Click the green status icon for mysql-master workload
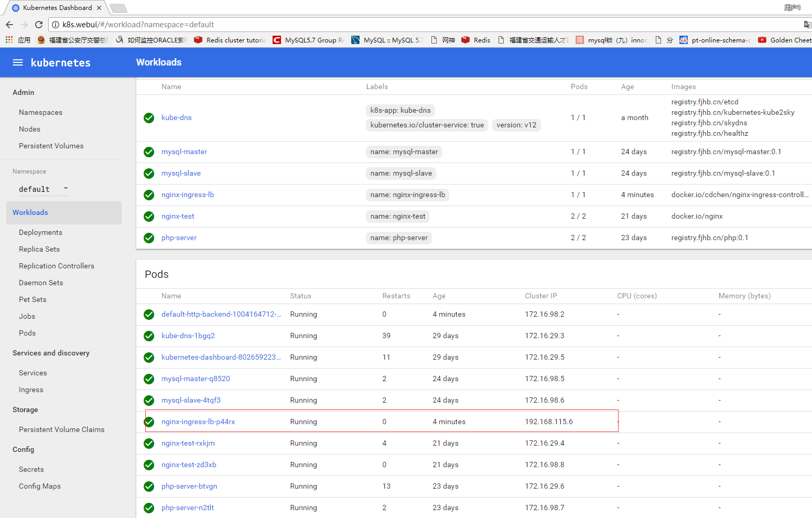This screenshot has width=812, height=518. (x=149, y=152)
